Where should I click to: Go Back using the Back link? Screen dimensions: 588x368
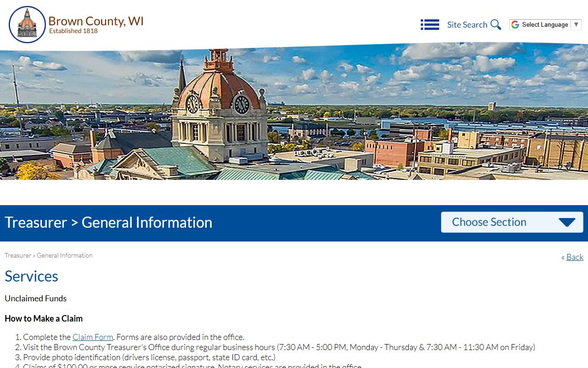pyautogui.click(x=575, y=257)
